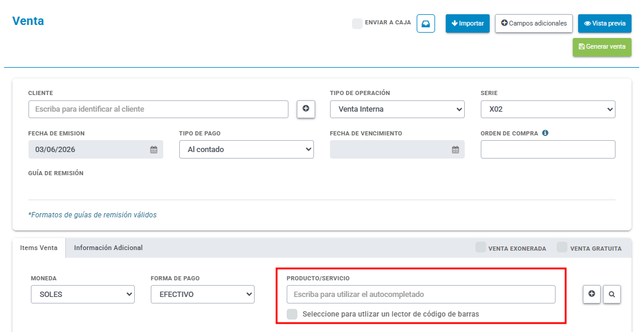This screenshot has width=644, height=332.
Task: Enable the Enviar a Caja checkbox
Action: 357,23
